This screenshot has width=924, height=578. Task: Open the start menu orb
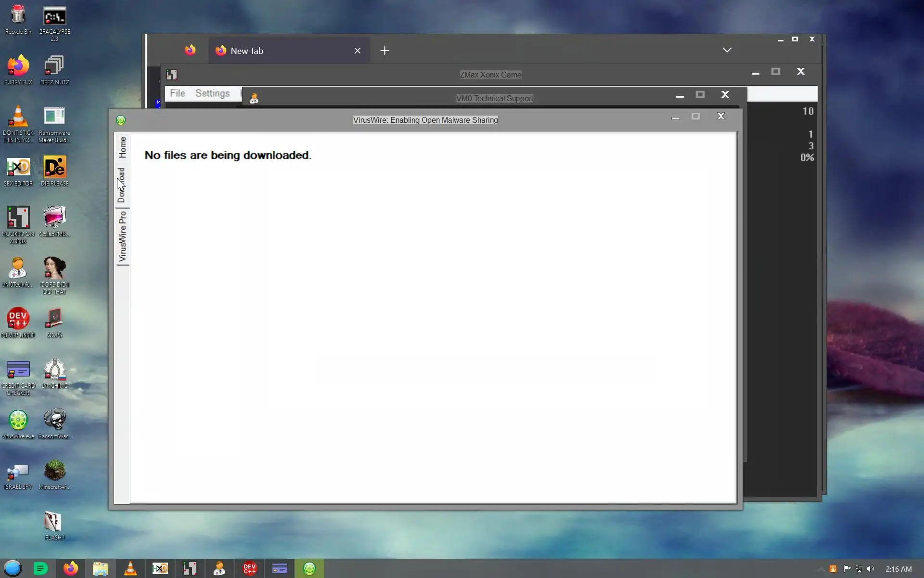(13, 569)
